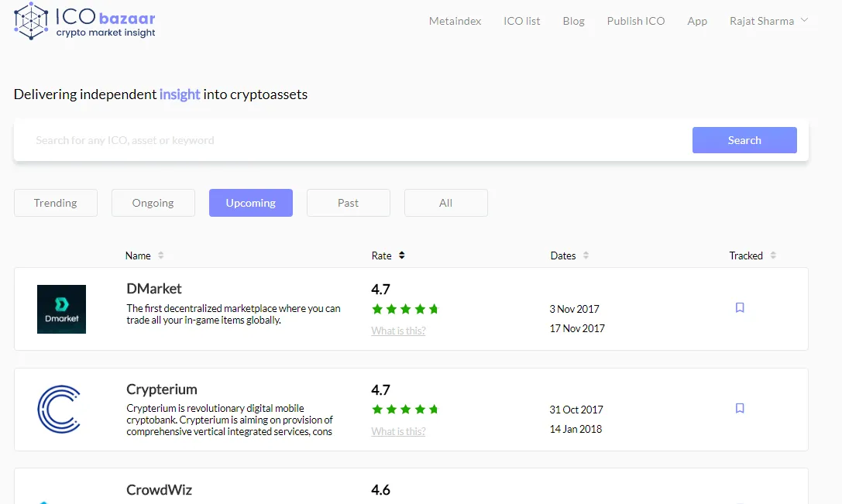
Task: Click the highlighted word 'insight' in heading
Action: 180,94
